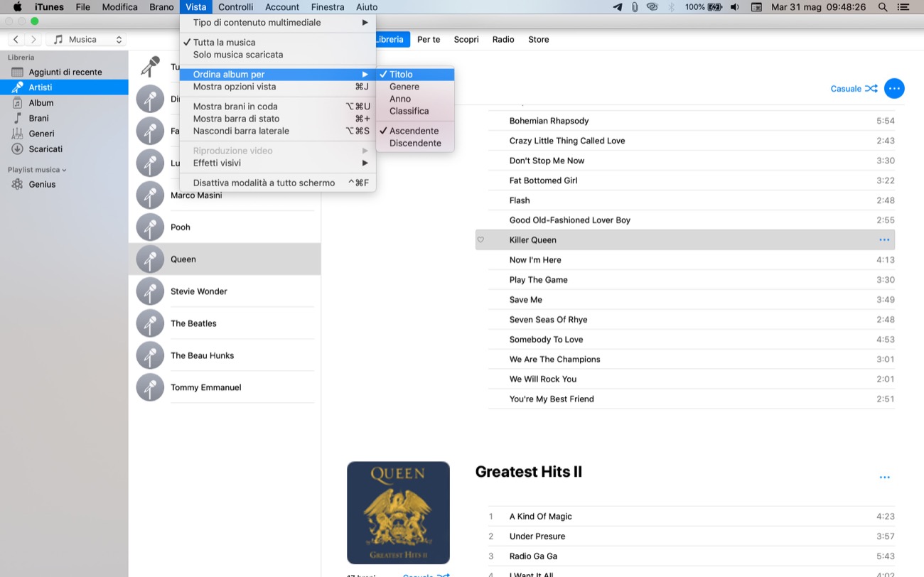This screenshot has width=924, height=577.
Task: Click Mostra brani in coda
Action: [278, 107]
